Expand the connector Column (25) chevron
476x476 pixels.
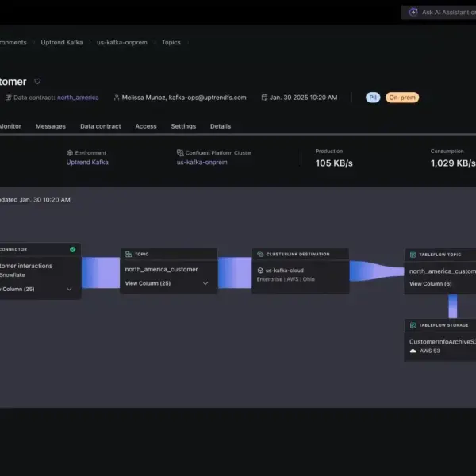[69, 289]
